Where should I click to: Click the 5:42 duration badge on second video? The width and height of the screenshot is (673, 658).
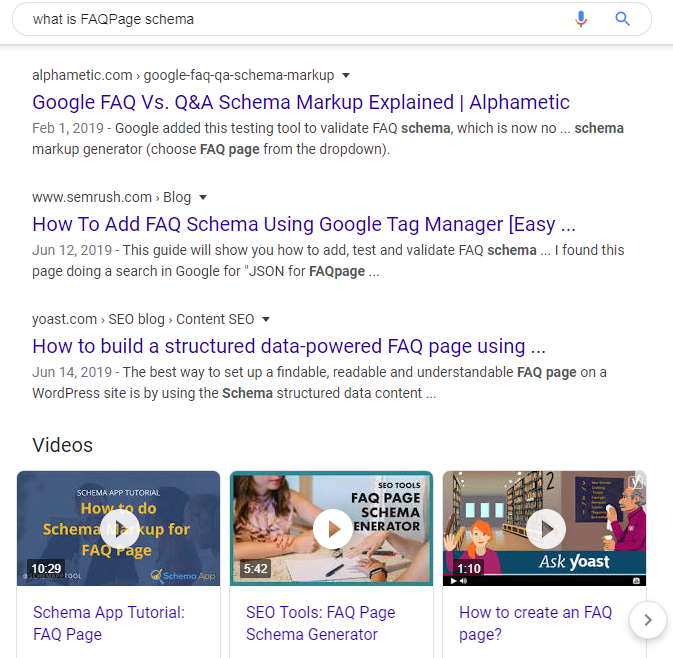click(x=256, y=569)
